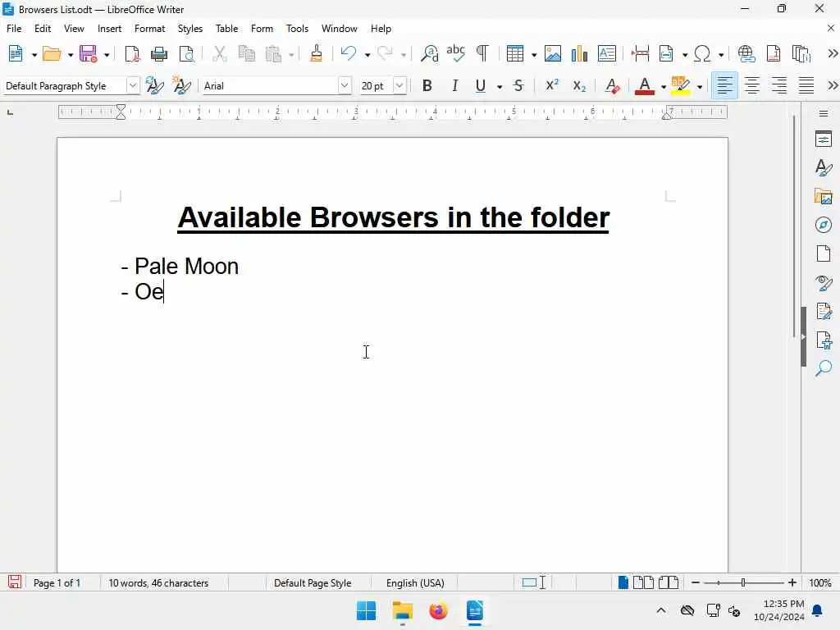The height and width of the screenshot is (630, 840).
Task: Expand the paragraph style dropdown
Action: pos(132,85)
